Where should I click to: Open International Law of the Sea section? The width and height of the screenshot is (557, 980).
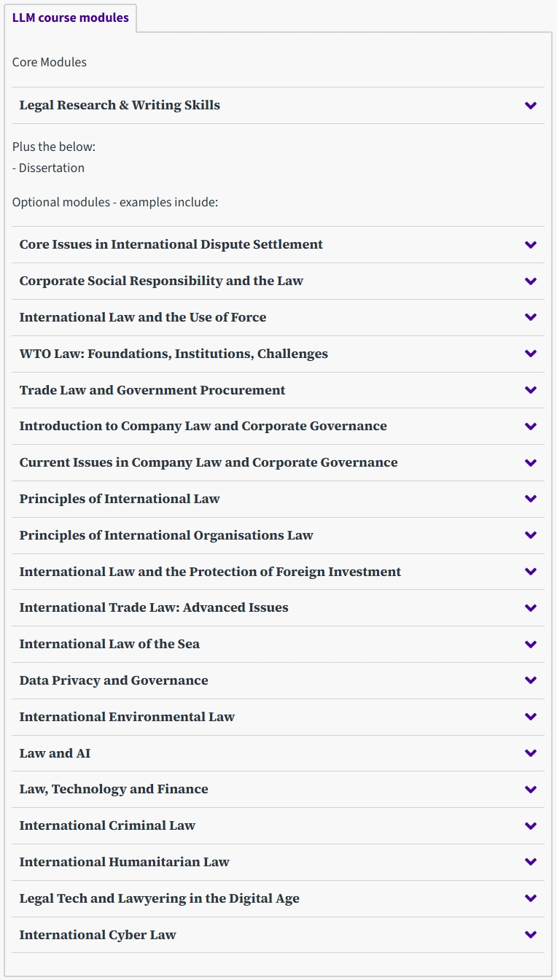click(109, 644)
